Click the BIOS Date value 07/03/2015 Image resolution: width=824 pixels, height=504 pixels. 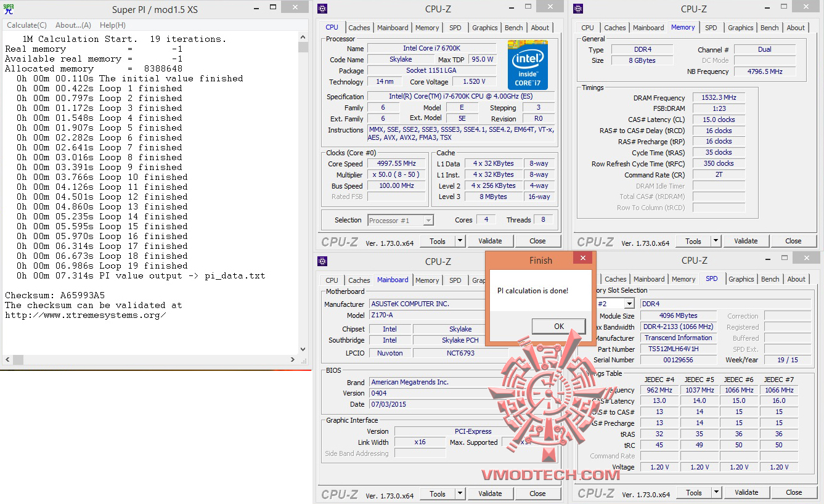[431, 404]
